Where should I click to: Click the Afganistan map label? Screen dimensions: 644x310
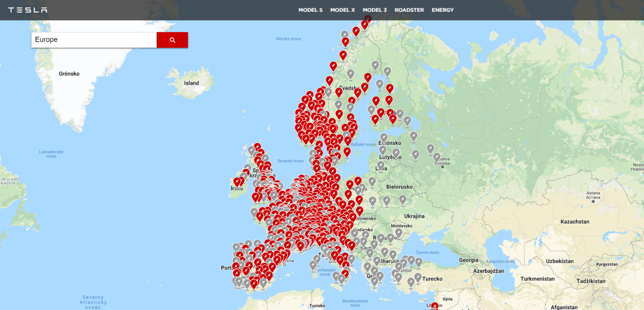pyautogui.click(x=564, y=307)
